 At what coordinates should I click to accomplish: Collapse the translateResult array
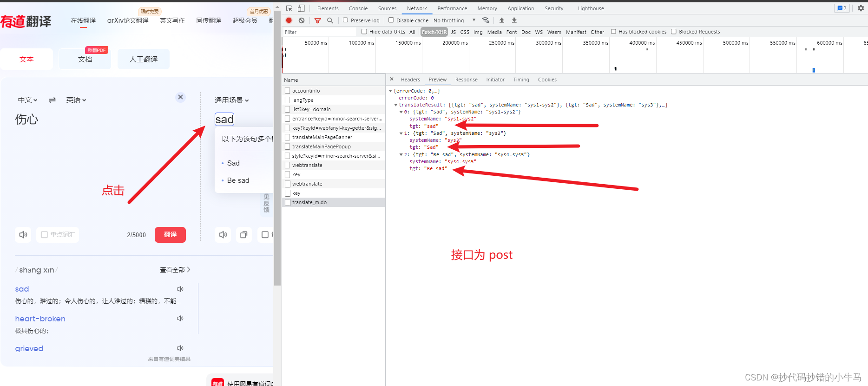[396, 105]
